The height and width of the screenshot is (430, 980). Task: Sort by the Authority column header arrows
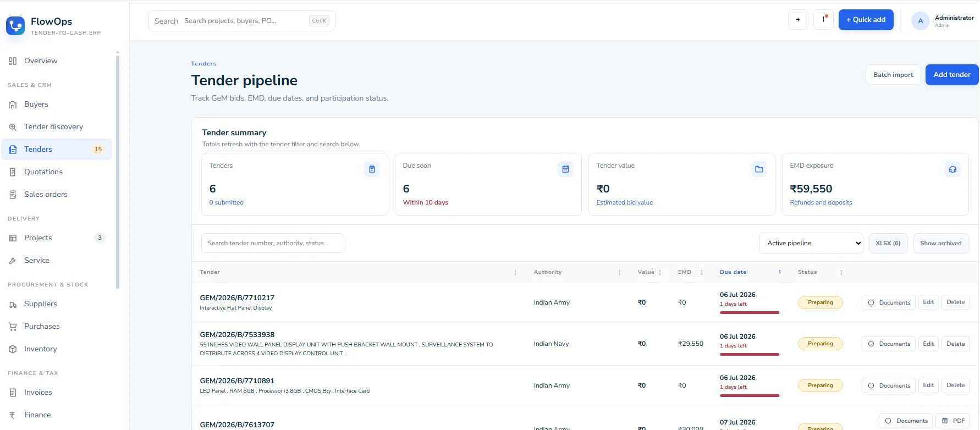click(619, 272)
